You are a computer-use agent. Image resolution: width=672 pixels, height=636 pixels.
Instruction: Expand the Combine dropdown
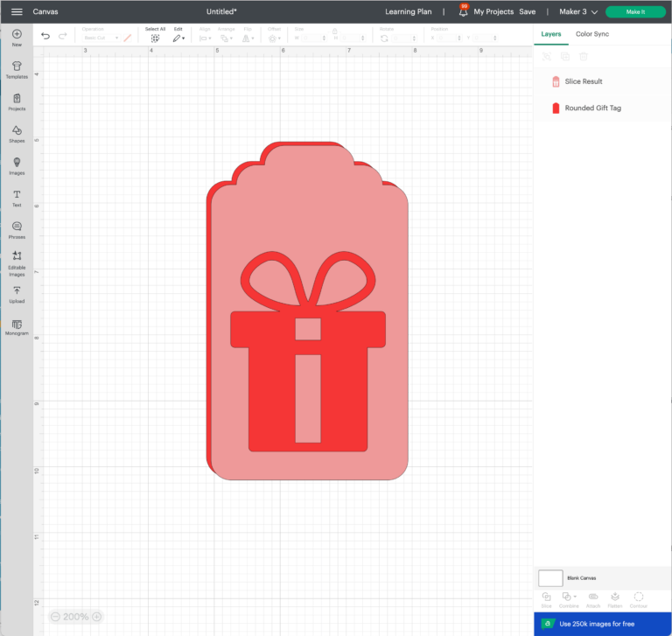569,598
